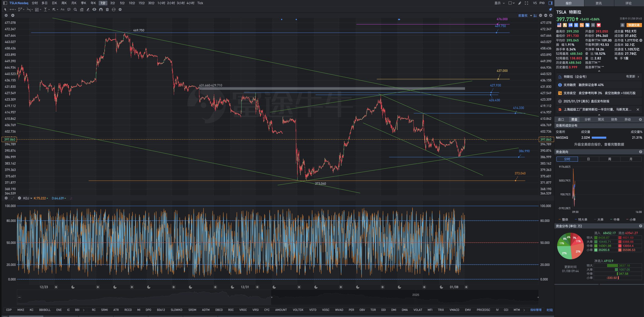Select 日 capital flow period
This screenshot has width=644, height=317.
pyautogui.click(x=588, y=159)
